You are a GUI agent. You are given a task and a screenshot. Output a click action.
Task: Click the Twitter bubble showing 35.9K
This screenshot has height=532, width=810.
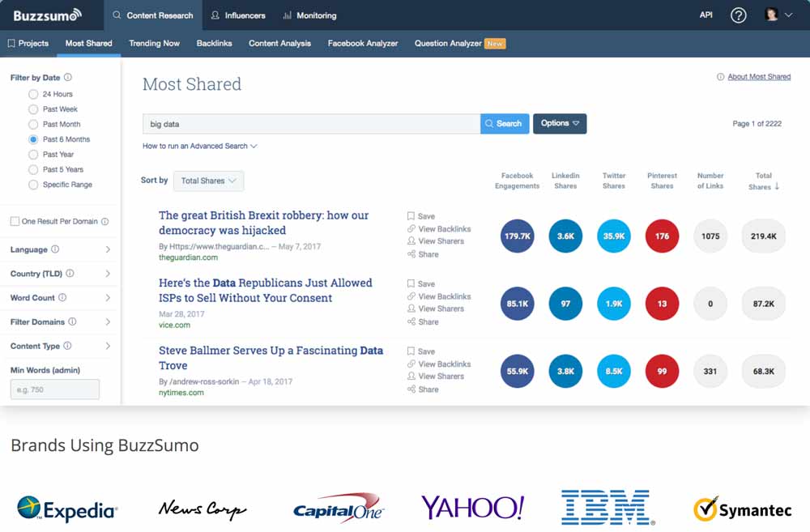click(614, 236)
